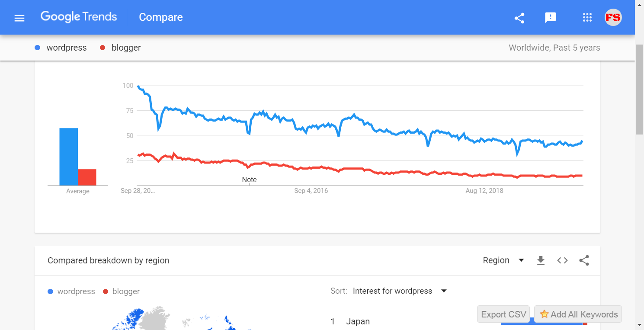The width and height of the screenshot is (644, 330).
Task: Open the send feedback icon
Action: (x=550, y=18)
